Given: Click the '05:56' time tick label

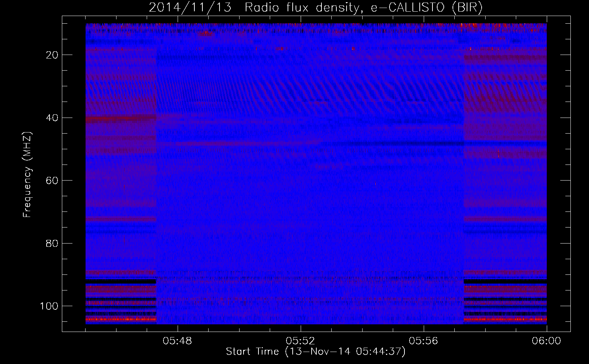Looking at the screenshot, I should (x=423, y=341).
